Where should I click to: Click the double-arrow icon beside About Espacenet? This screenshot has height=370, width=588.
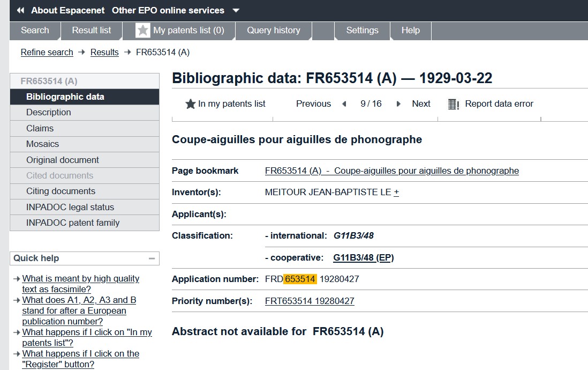[20, 10]
